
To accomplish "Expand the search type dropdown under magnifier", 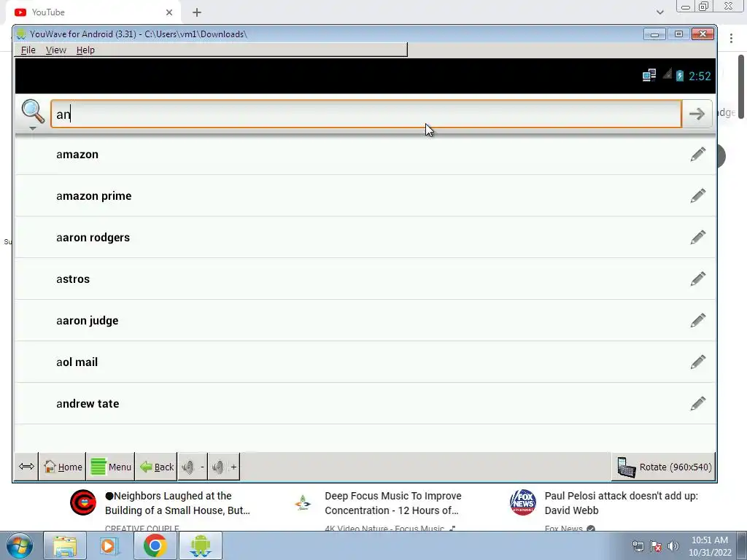I will pos(32,128).
